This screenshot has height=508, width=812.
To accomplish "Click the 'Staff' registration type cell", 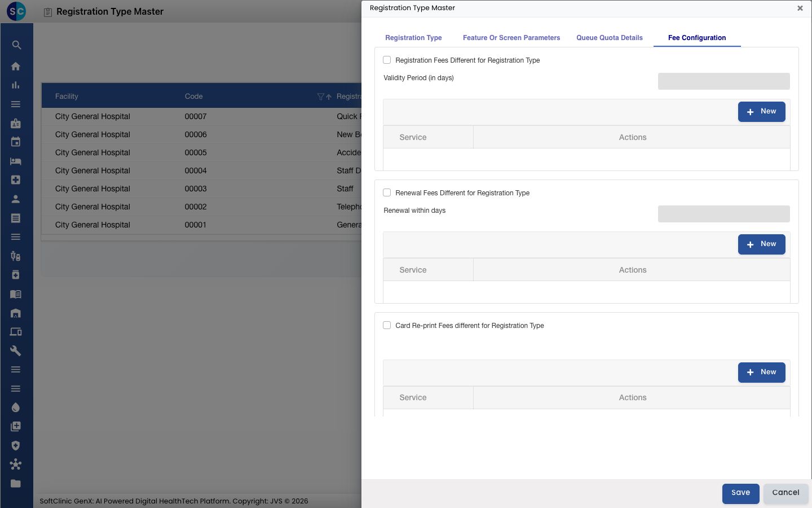I will coord(345,189).
